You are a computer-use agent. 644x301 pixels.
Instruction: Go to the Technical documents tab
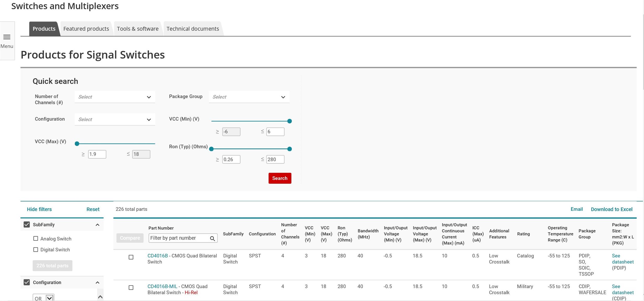[x=193, y=29]
